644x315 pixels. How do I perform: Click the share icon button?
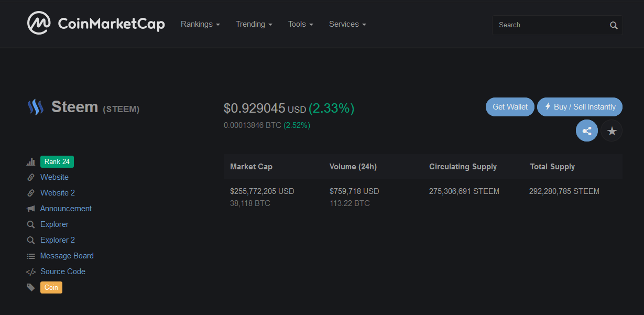coord(587,131)
